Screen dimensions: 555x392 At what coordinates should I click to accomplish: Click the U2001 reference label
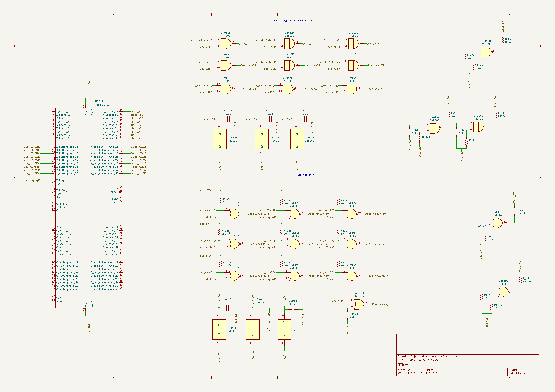pos(99,101)
